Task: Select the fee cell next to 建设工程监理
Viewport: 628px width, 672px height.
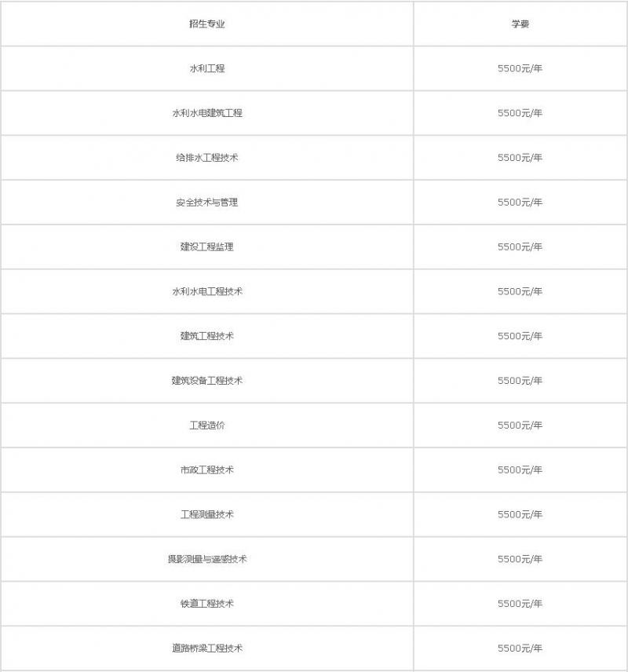Action: (x=520, y=247)
